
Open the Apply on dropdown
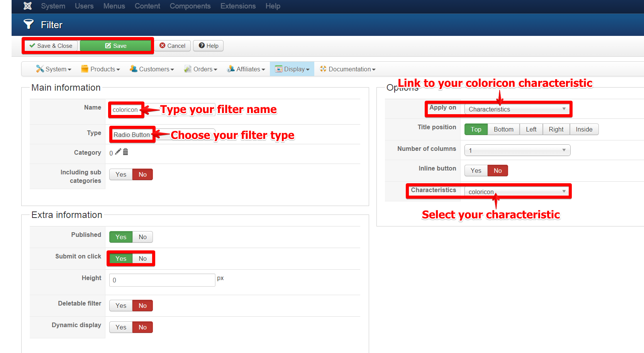(517, 109)
